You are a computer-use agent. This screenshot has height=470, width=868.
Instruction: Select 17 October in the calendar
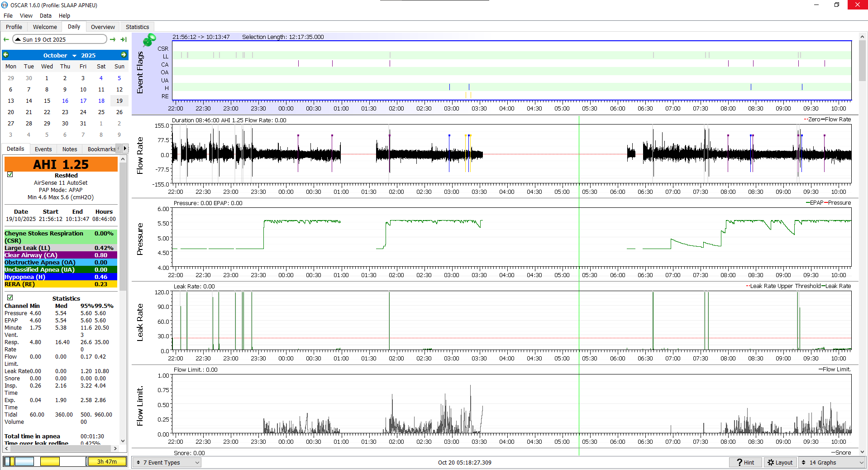[x=83, y=101]
